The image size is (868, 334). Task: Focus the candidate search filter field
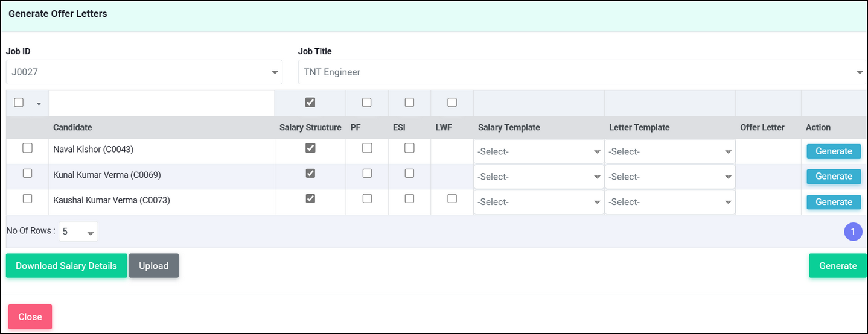tap(162, 103)
